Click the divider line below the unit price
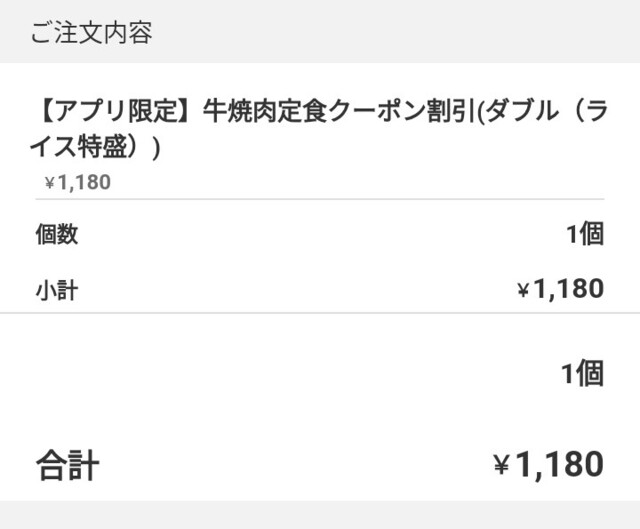The height and width of the screenshot is (529, 640). click(x=320, y=199)
